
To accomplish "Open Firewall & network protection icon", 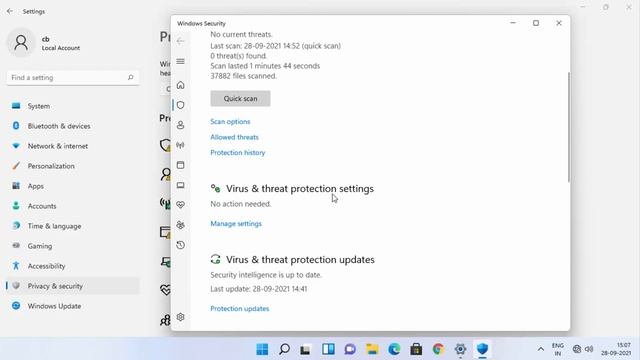I will [x=180, y=145].
